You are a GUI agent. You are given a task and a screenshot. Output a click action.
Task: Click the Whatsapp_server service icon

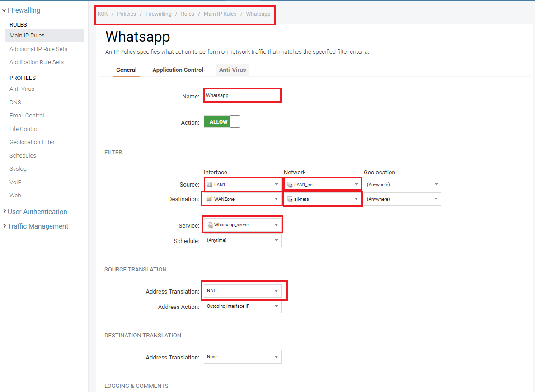tap(210, 225)
